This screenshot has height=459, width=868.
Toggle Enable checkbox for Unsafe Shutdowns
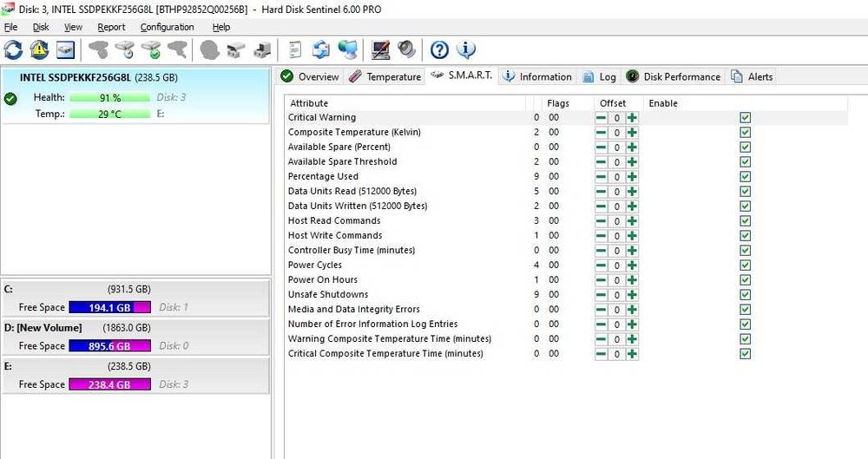pyautogui.click(x=745, y=294)
